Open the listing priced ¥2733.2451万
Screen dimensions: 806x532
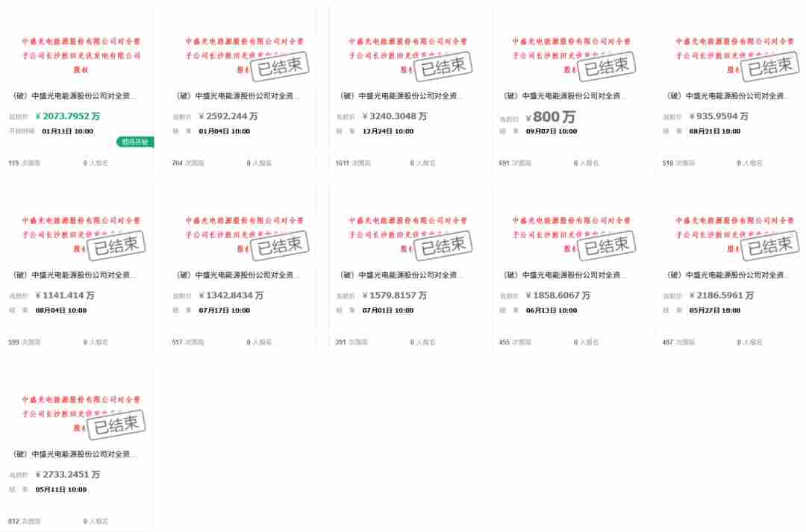click(x=74, y=454)
